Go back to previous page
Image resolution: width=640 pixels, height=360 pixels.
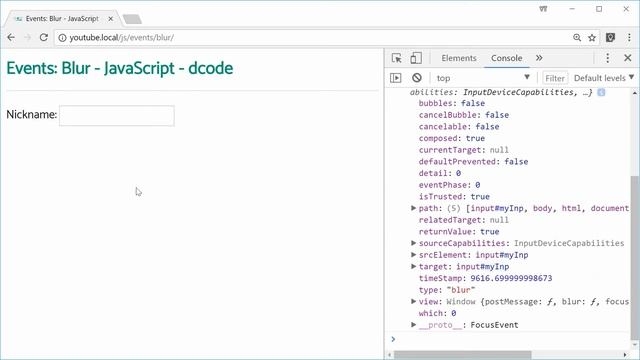point(11,38)
